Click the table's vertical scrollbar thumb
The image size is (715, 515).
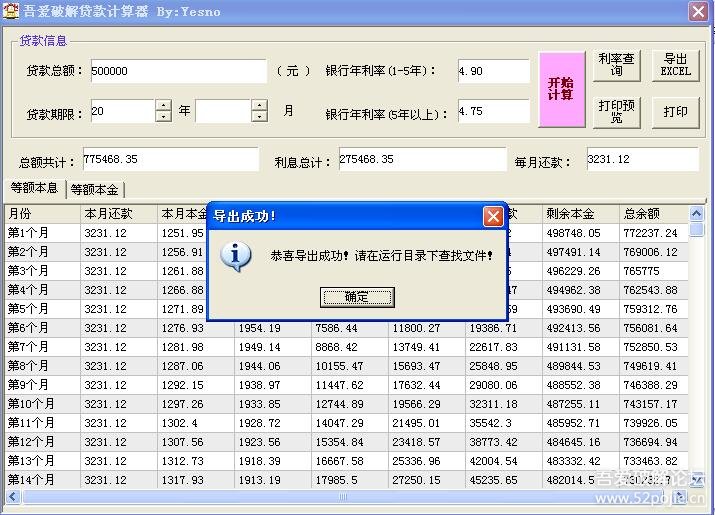coord(696,229)
